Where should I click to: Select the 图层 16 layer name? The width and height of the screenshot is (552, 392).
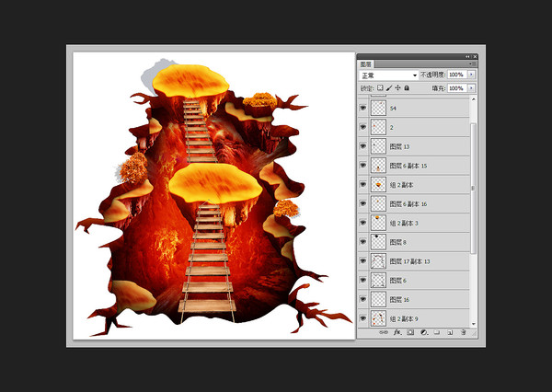(x=399, y=299)
